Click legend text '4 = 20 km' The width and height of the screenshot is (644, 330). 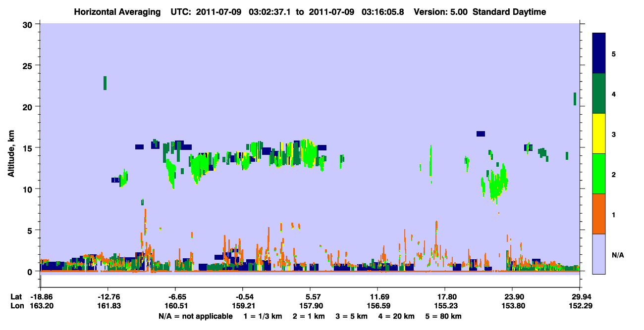click(x=397, y=316)
